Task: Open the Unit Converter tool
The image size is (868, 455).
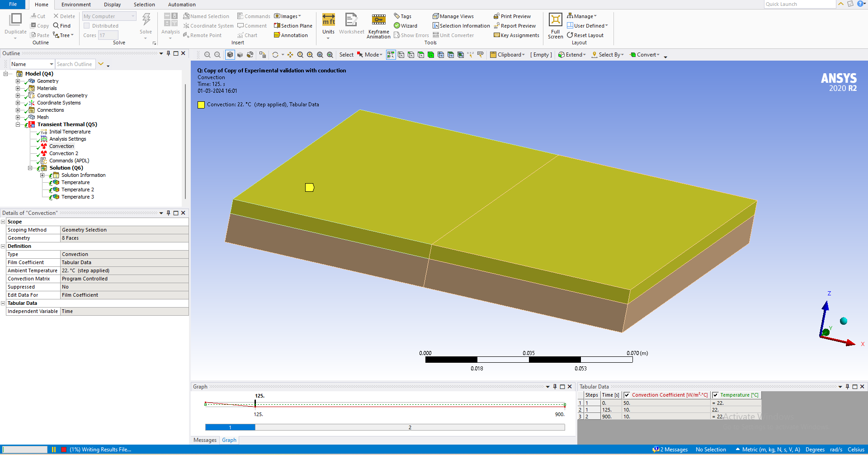Action: [453, 35]
